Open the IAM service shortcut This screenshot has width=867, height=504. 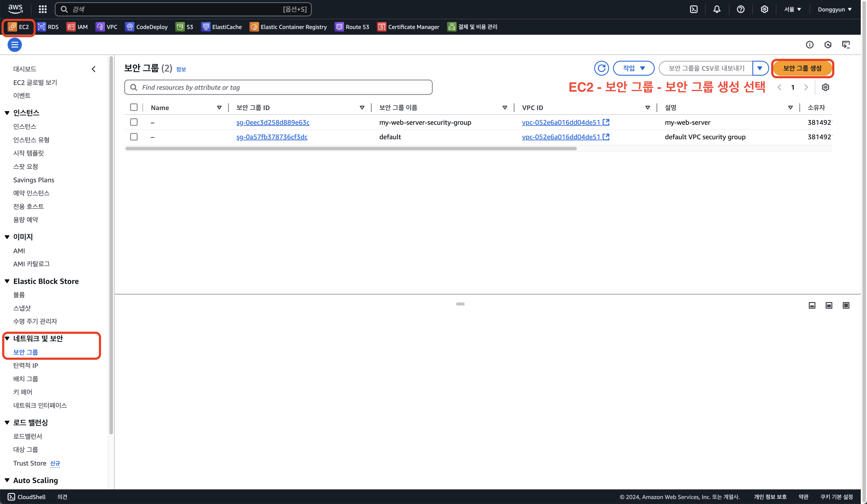77,27
